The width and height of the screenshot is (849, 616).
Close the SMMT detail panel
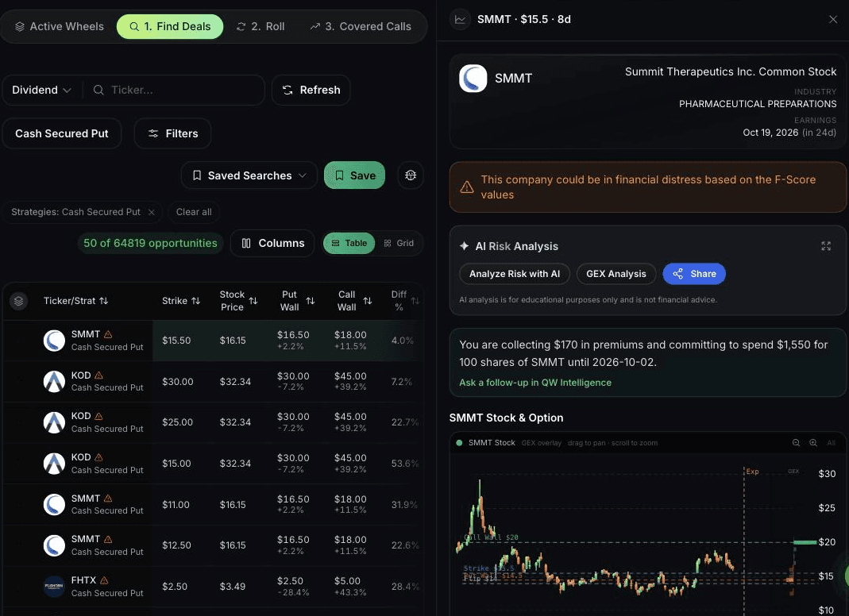(x=833, y=20)
